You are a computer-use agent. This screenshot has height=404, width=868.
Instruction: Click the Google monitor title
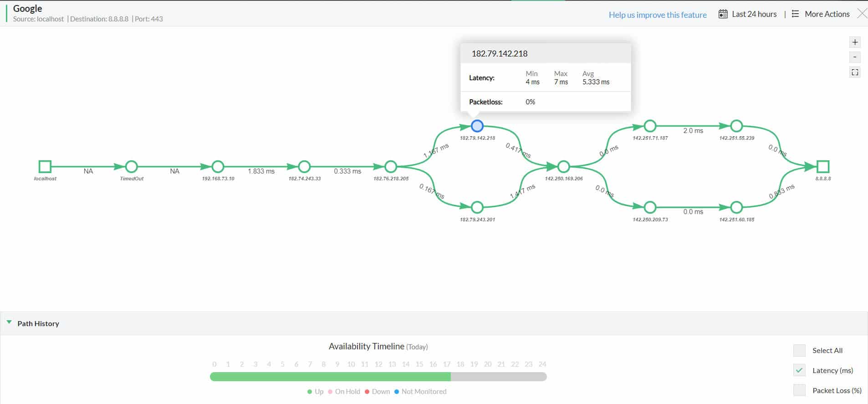27,8
